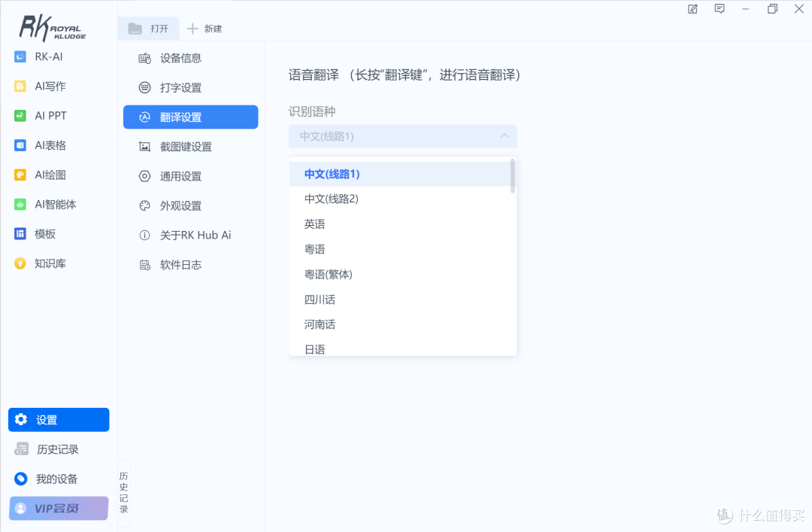The image size is (812, 532).
Task: Click the 新建 tab
Action: click(x=205, y=29)
